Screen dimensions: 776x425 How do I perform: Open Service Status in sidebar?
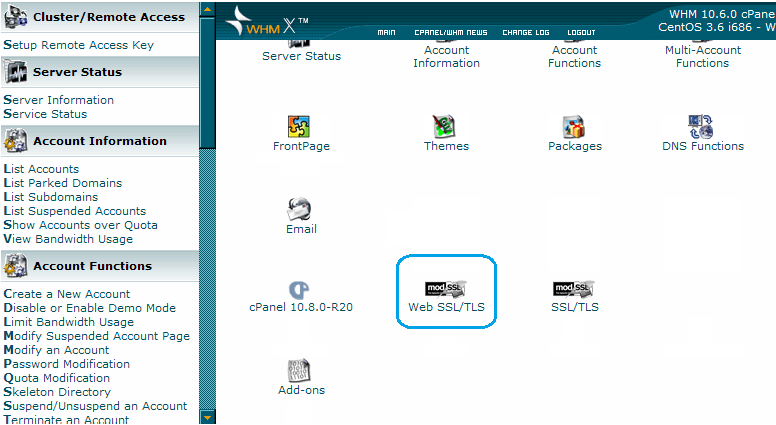tap(45, 114)
